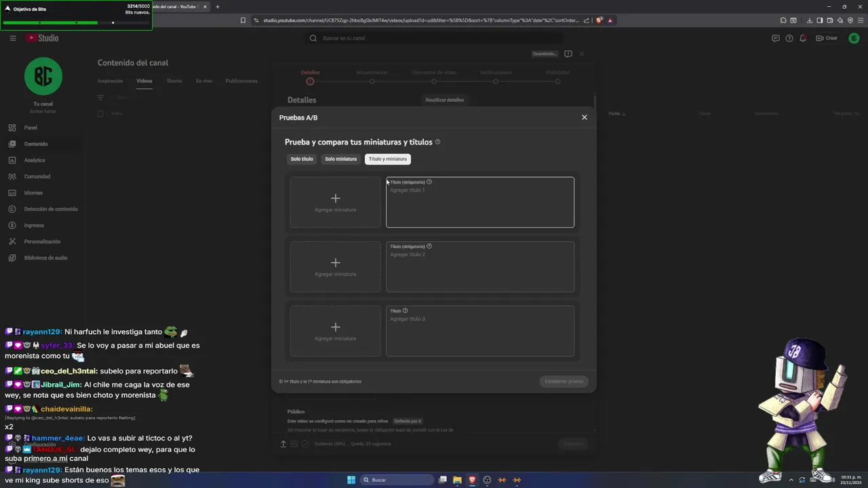Viewport: 868px width, 488px height.
Task: Select the Solo título option
Action: (302, 159)
